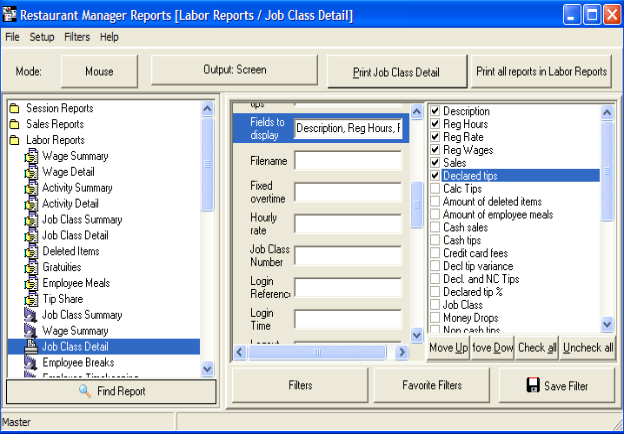Select the lower Wage Summary tree item
The width and height of the screenshot is (624, 434).
(x=75, y=331)
